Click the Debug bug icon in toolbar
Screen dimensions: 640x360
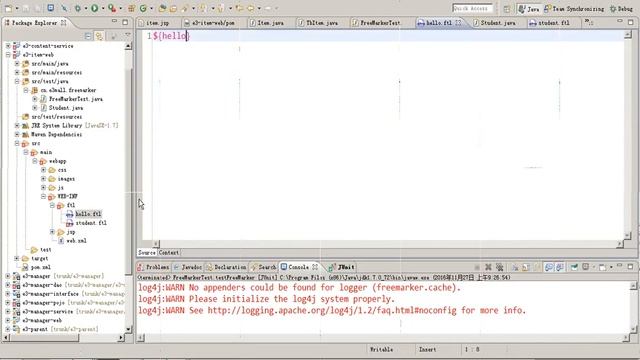click(x=78, y=8)
